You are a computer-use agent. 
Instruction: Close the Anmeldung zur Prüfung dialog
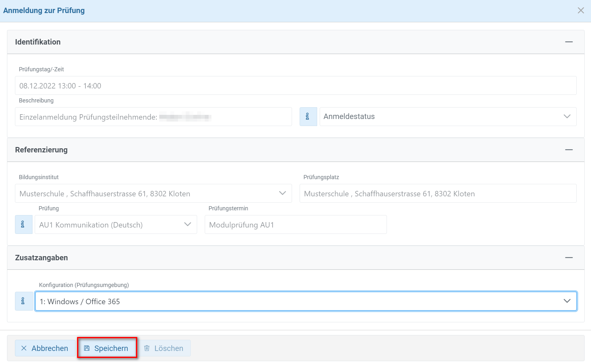tap(581, 10)
